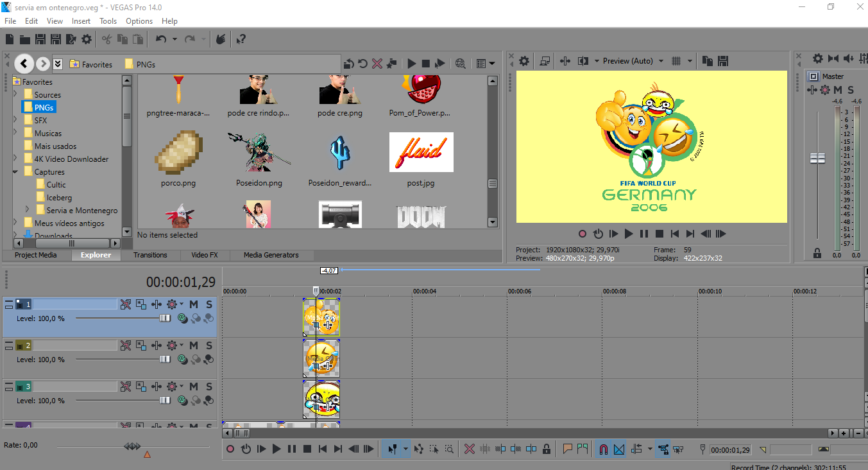Viewport: 868px width, 470px height.
Task: Toggle automatic crossfades in timeline toolbar
Action: (619, 449)
